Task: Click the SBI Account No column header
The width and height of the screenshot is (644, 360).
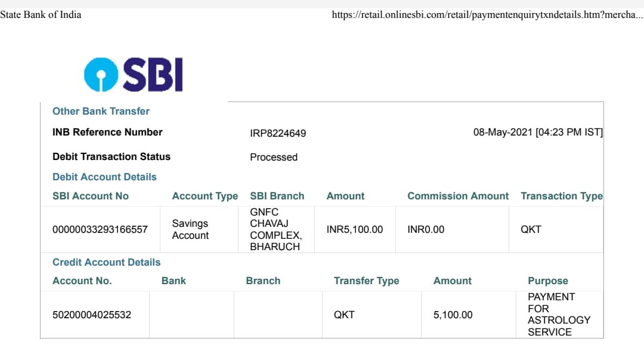Action: (x=91, y=196)
